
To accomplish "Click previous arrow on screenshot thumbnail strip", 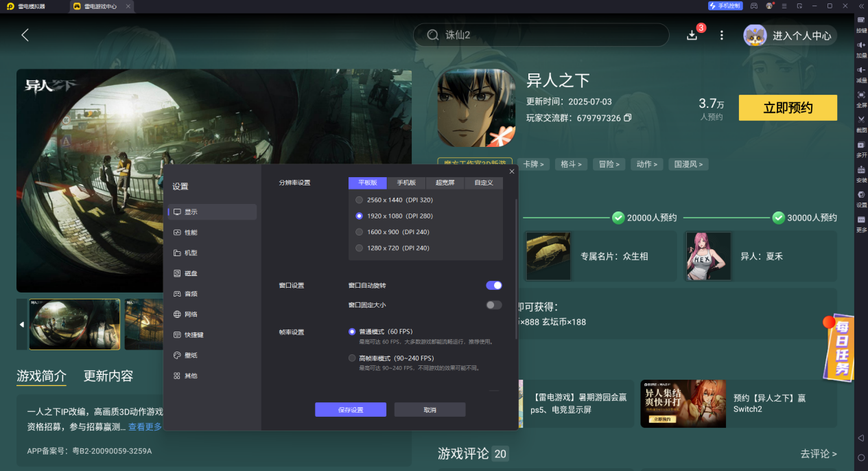I will point(21,324).
